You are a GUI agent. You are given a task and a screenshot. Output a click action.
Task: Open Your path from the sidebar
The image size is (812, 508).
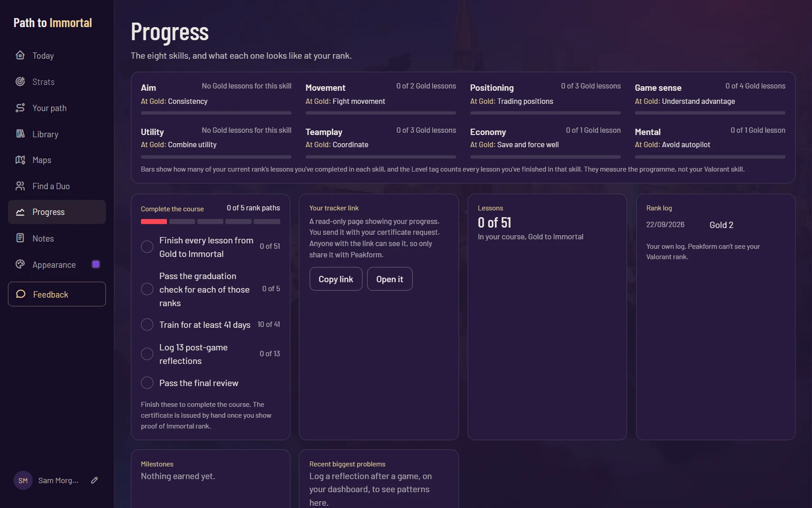click(x=57, y=108)
